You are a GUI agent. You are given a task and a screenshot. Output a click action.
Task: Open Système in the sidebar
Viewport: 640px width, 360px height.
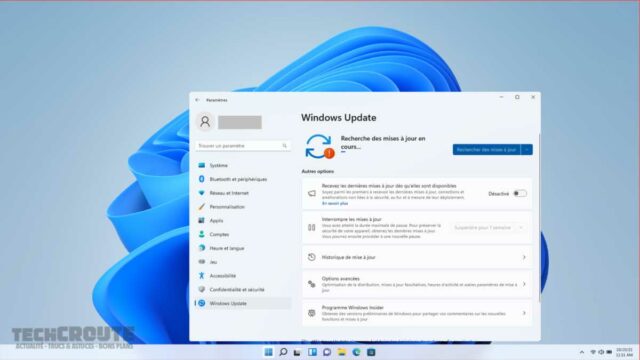click(243, 165)
